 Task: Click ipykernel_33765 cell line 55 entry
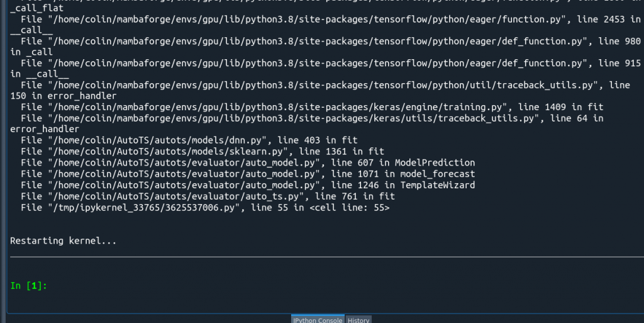click(x=206, y=208)
